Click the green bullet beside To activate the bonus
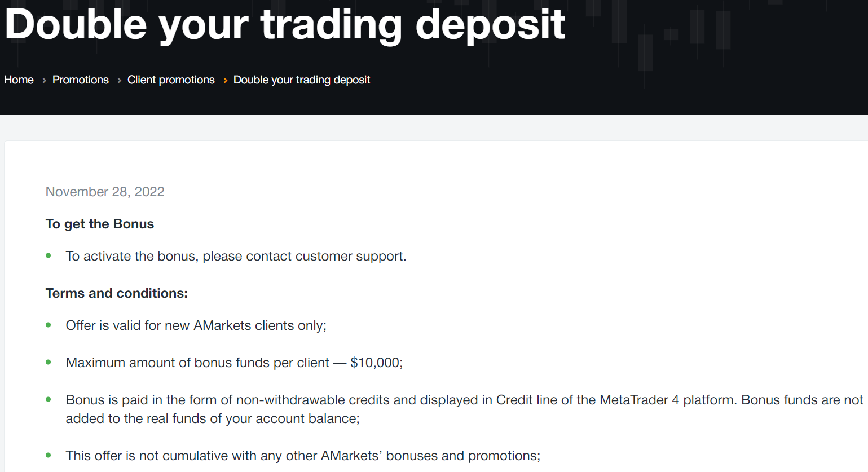 coord(49,255)
